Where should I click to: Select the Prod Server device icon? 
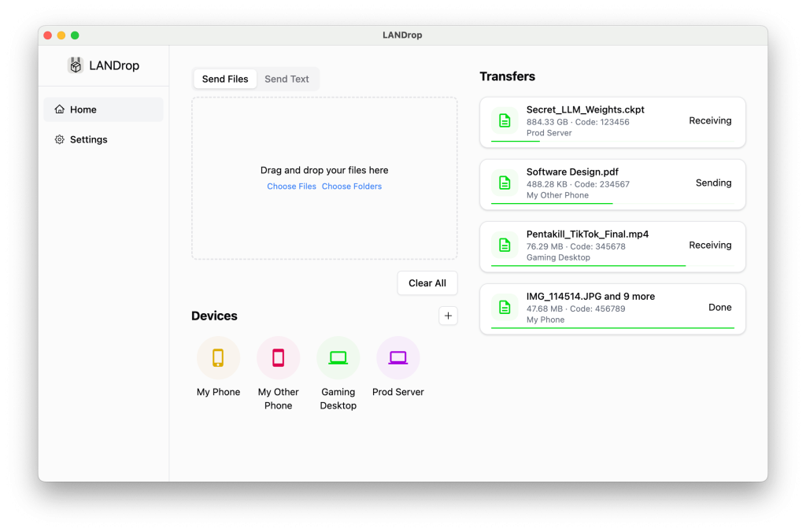(x=398, y=358)
